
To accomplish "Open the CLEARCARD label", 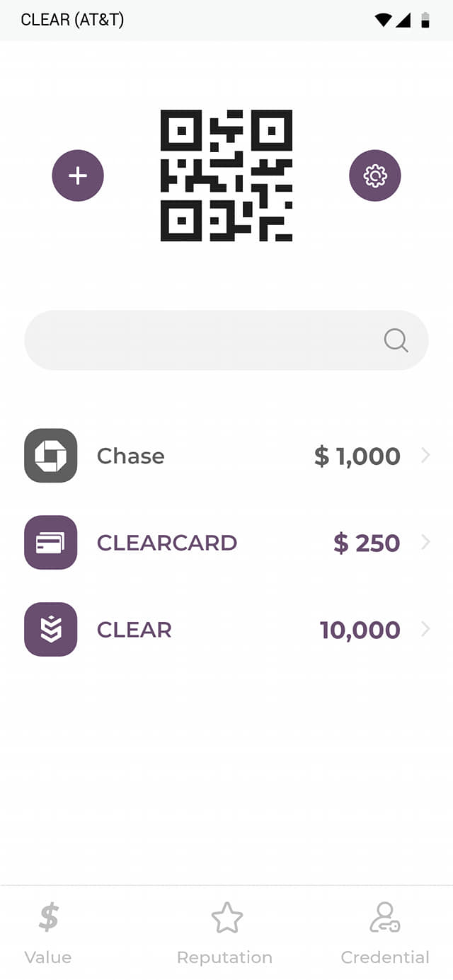I will tap(167, 543).
